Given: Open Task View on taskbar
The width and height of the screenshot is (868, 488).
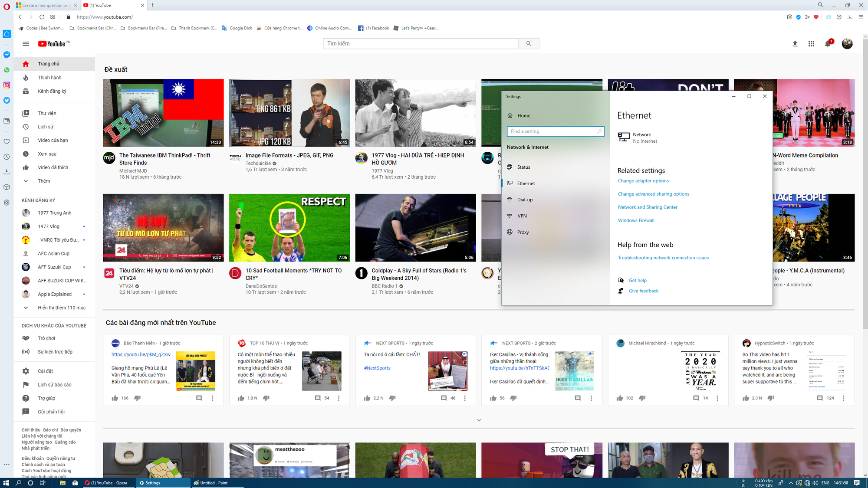Looking at the screenshot, I should 43,483.
